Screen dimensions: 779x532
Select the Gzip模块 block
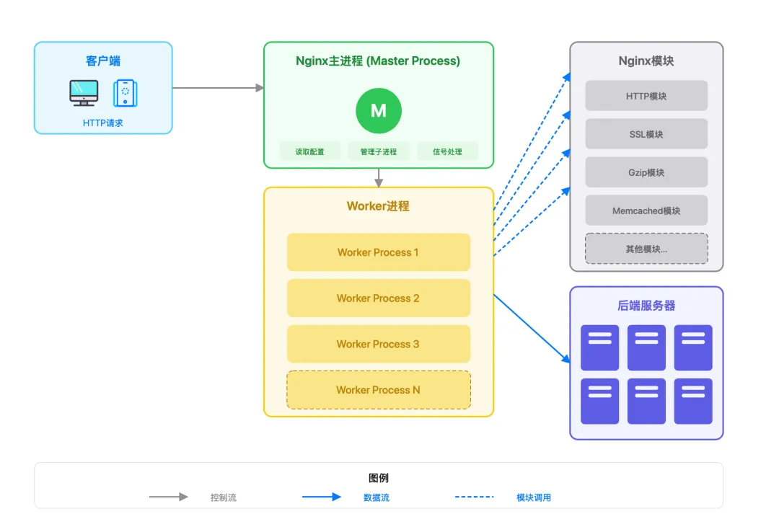tap(646, 172)
